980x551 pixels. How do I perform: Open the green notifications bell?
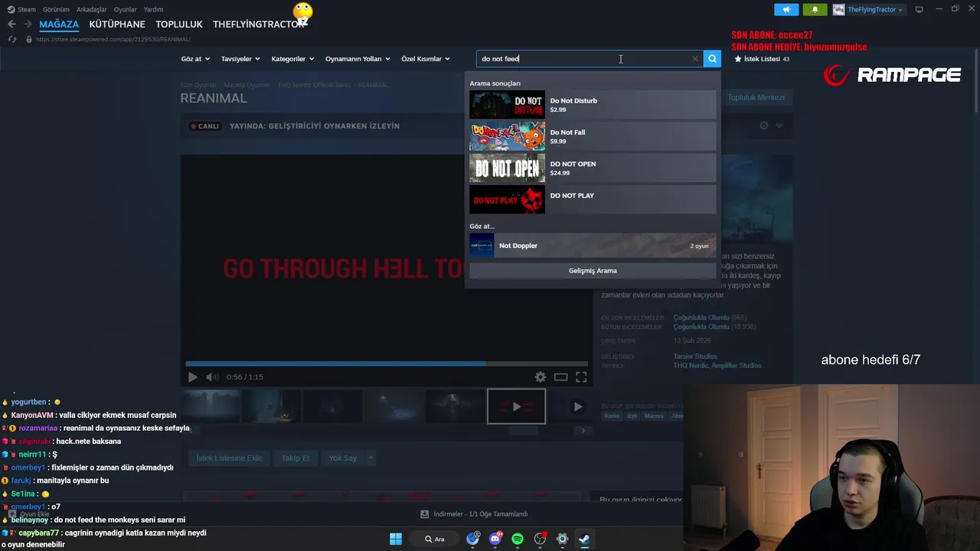(x=815, y=9)
